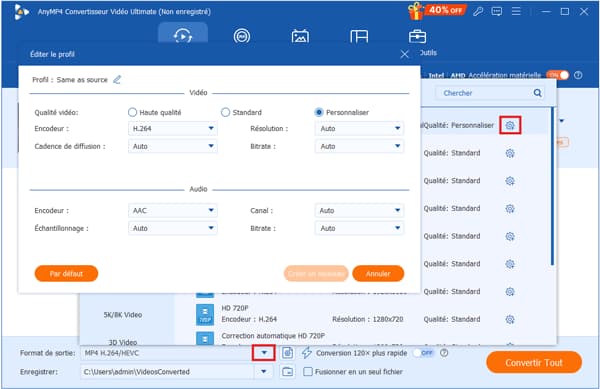Expand the Enregistrer path dropdown arrow
The width and height of the screenshot is (600, 389).
pos(264,371)
